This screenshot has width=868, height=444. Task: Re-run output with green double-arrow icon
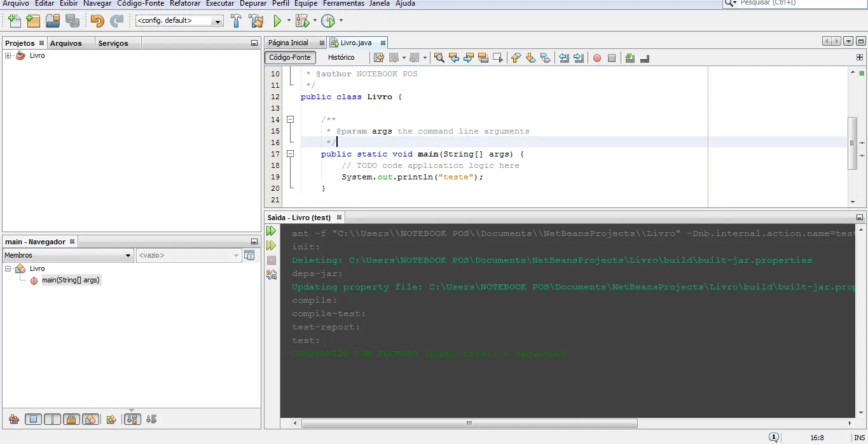coord(272,231)
